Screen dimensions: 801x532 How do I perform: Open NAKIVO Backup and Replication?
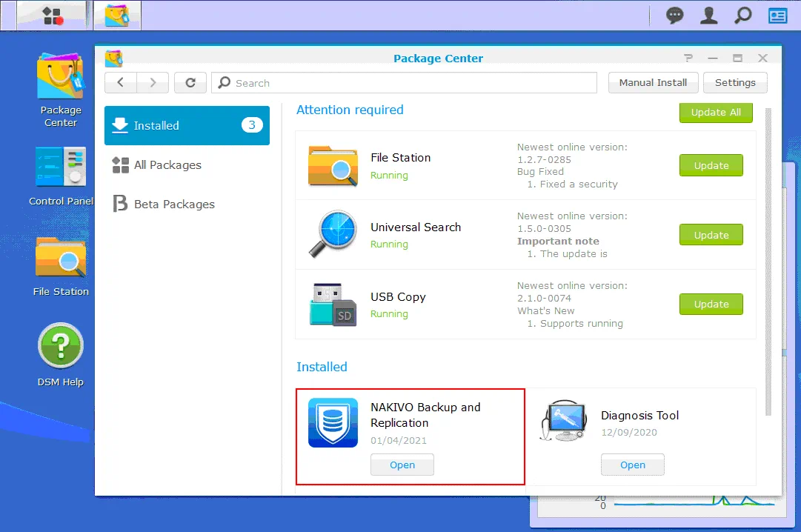(402, 465)
